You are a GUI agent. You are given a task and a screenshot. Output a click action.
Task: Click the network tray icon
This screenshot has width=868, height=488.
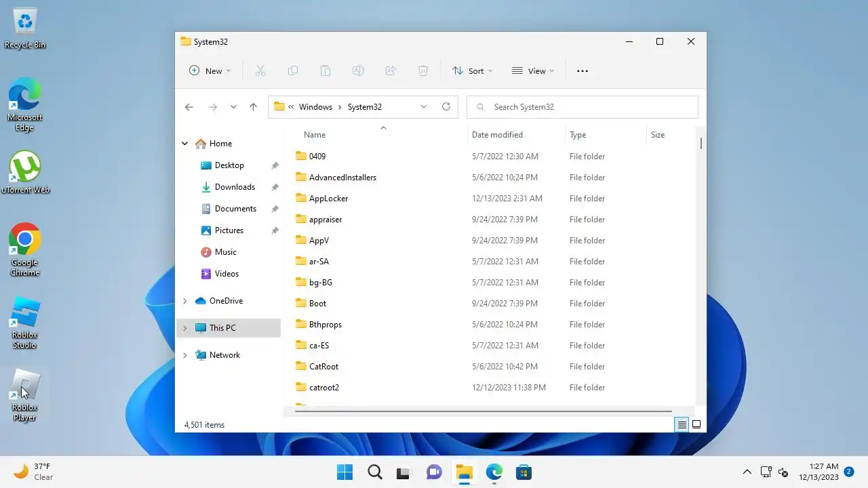tap(766, 472)
